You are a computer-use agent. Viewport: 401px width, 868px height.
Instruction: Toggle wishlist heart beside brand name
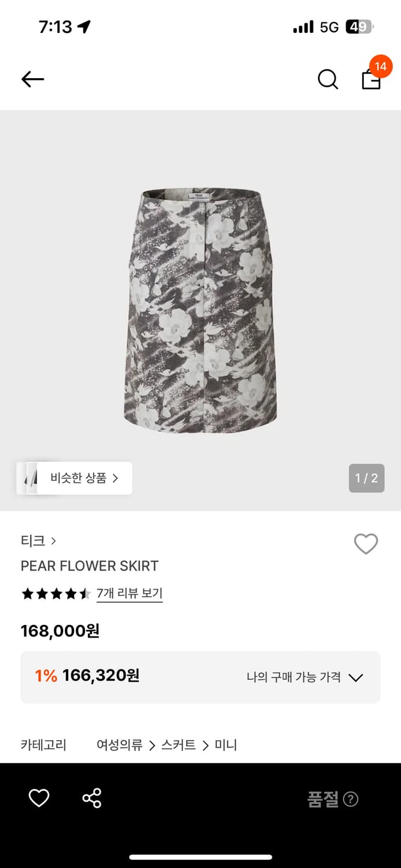[366, 544]
